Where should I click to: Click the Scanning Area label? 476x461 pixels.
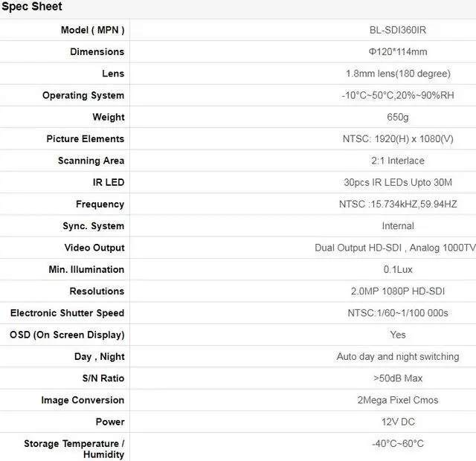(91, 161)
